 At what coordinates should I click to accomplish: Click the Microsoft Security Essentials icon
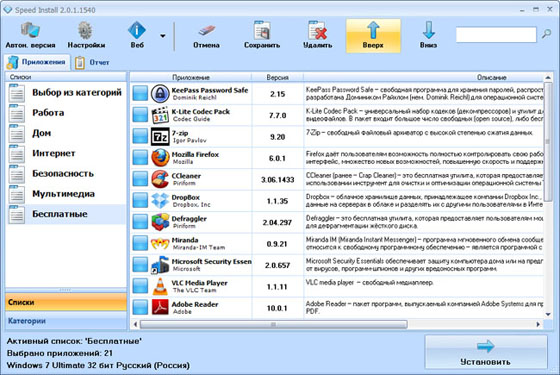click(160, 265)
